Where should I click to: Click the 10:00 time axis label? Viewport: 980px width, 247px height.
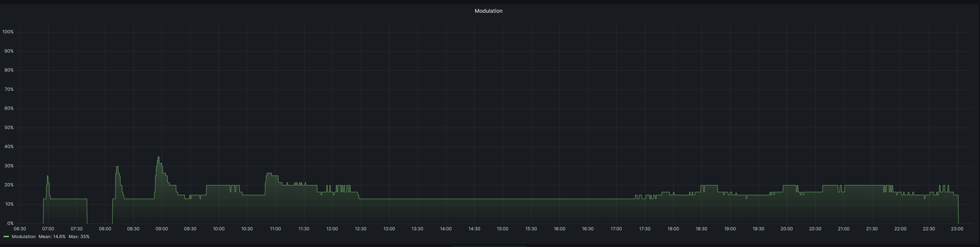(219, 229)
